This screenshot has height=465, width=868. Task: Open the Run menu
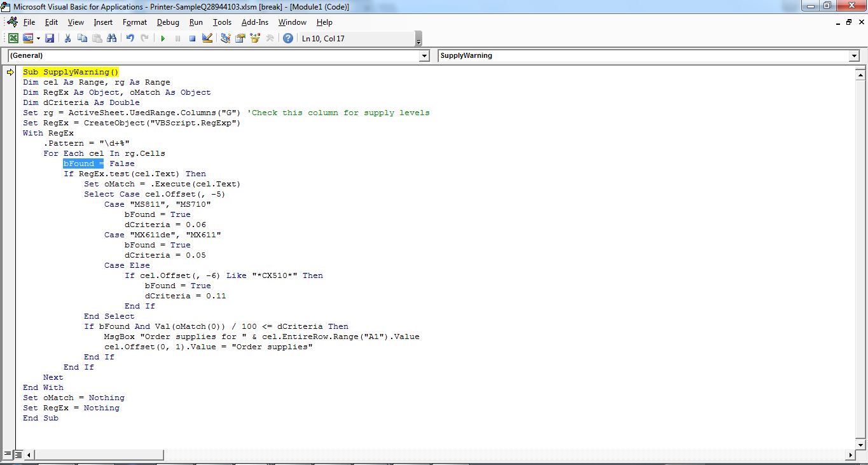pos(196,22)
